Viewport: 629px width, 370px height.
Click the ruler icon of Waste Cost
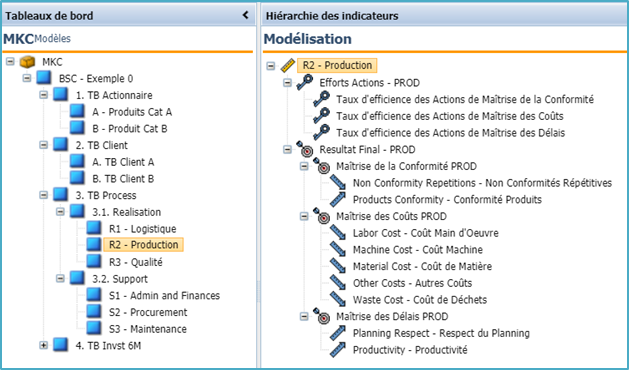point(338,299)
